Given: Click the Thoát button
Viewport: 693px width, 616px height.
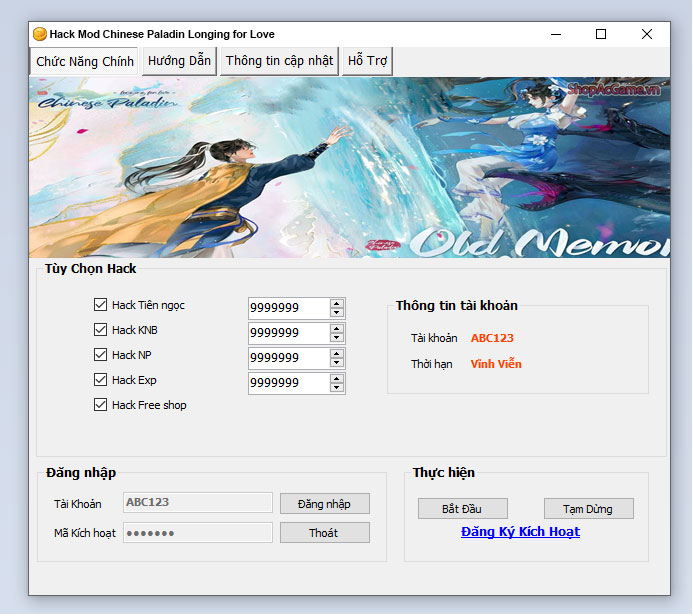Looking at the screenshot, I should [325, 533].
